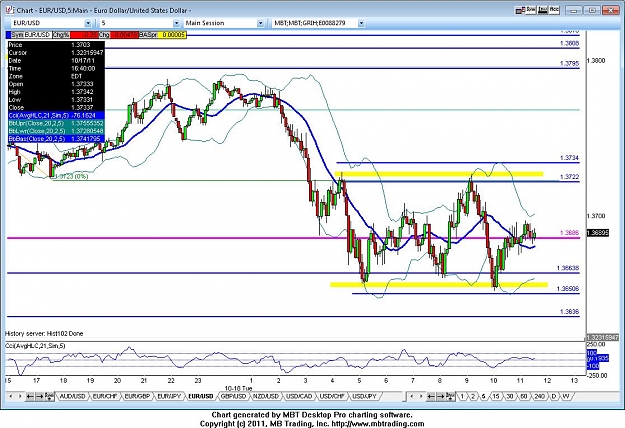The image size is (625, 428).
Task: Switch to the USD/JPY tab
Action: [x=364, y=397]
